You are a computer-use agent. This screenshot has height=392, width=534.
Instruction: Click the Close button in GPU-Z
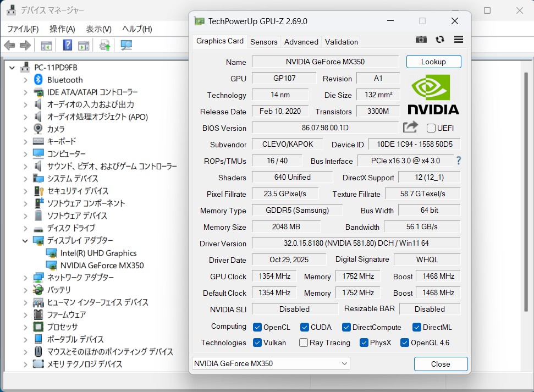441,364
